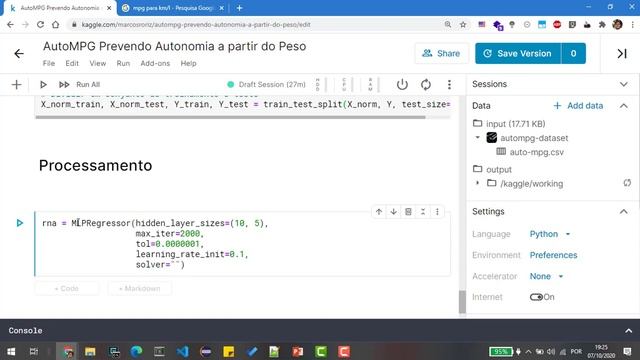Switch to the mpg para km/l tab
The width and height of the screenshot is (640, 360).
[173, 8]
